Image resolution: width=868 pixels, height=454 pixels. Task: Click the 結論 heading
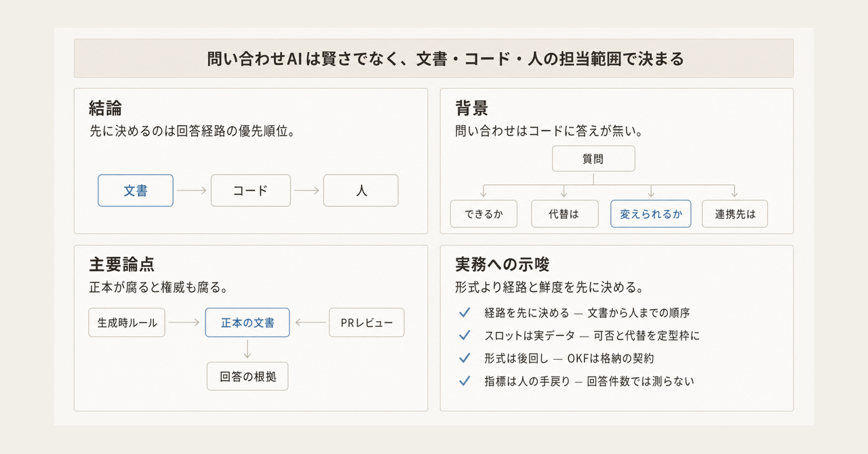click(x=105, y=108)
